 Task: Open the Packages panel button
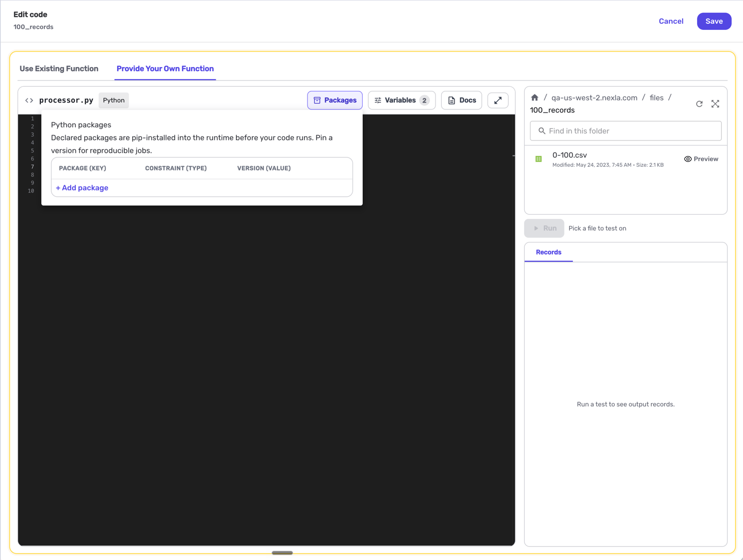click(335, 100)
